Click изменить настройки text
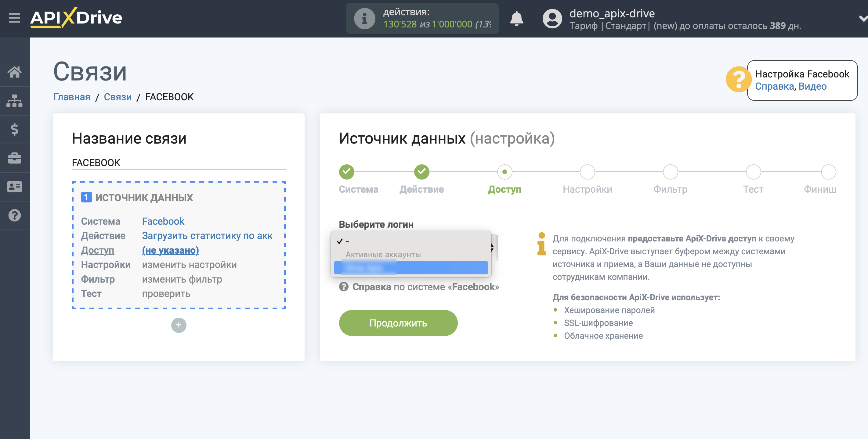The image size is (868, 439). click(x=189, y=265)
